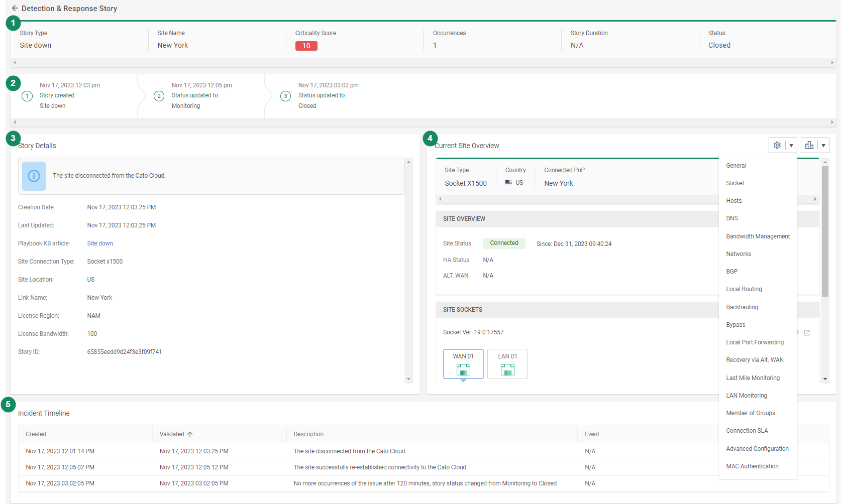Open the Site down playbook KB link
The image size is (841, 504).
[x=100, y=243]
